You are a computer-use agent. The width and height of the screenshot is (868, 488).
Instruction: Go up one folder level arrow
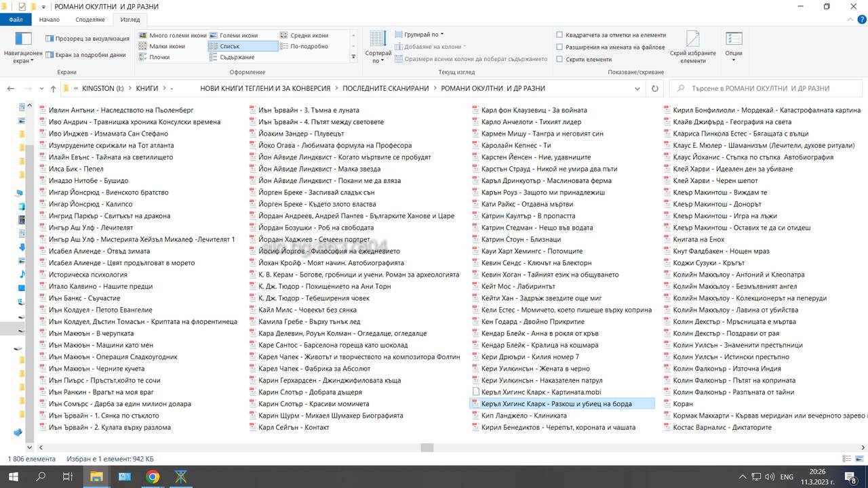tap(53, 88)
